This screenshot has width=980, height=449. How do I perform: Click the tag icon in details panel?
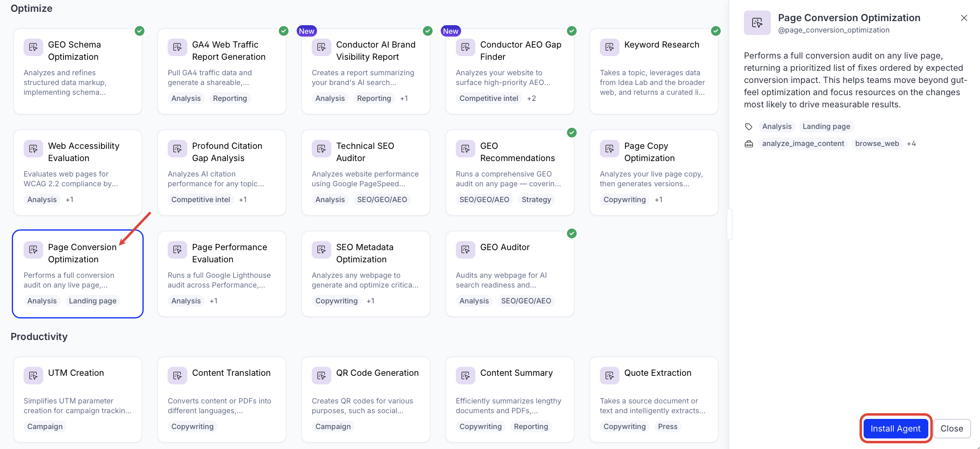[x=749, y=126]
